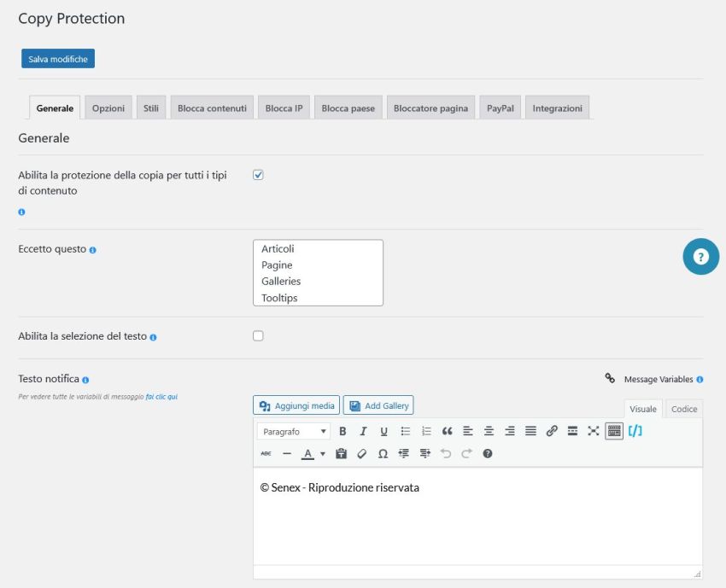The image size is (726, 588).
Task: Toggle bold formatting in the editor
Action: pyautogui.click(x=343, y=431)
